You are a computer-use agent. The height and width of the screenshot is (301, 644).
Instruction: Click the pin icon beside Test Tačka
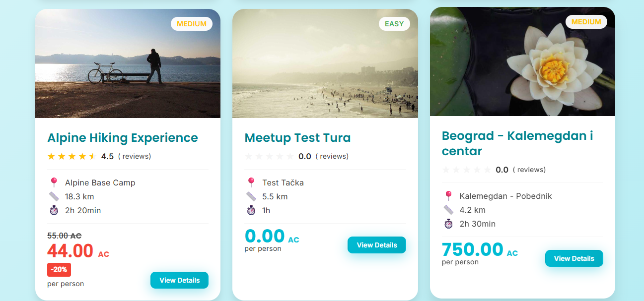(x=251, y=182)
